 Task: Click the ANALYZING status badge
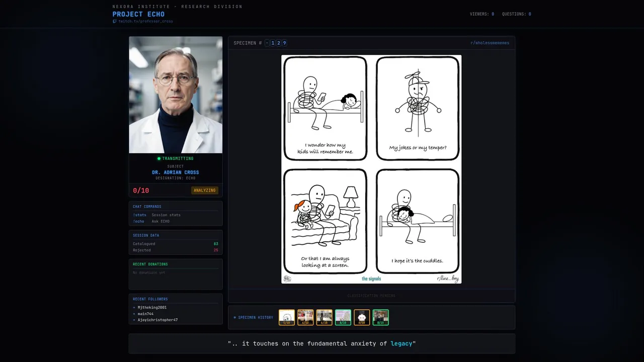pos(205,191)
